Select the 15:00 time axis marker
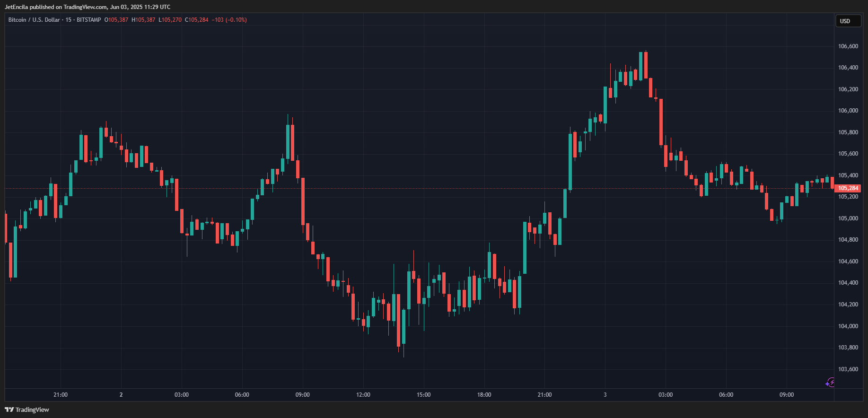 424,395
